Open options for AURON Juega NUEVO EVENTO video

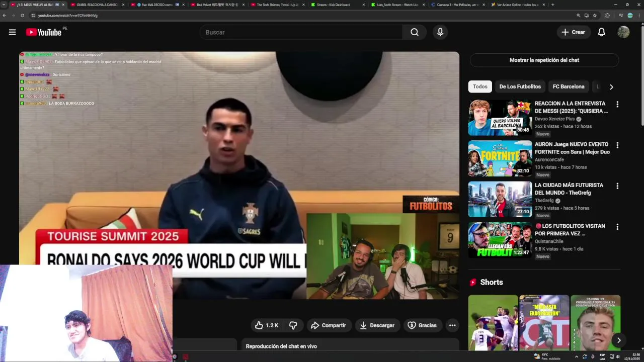click(617, 145)
